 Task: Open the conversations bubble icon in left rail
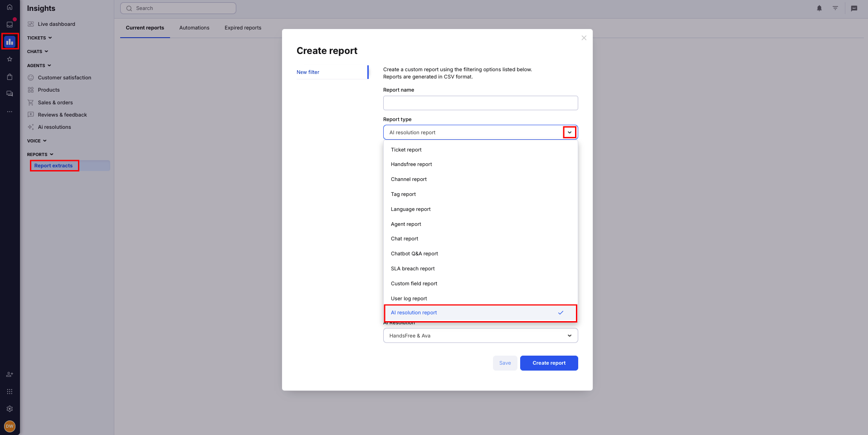tap(10, 94)
